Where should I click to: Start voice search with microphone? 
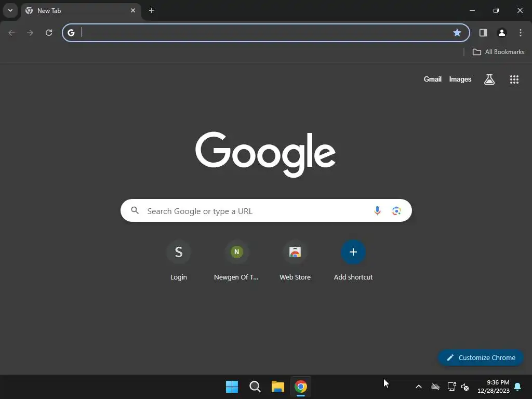[x=377, y=211]
